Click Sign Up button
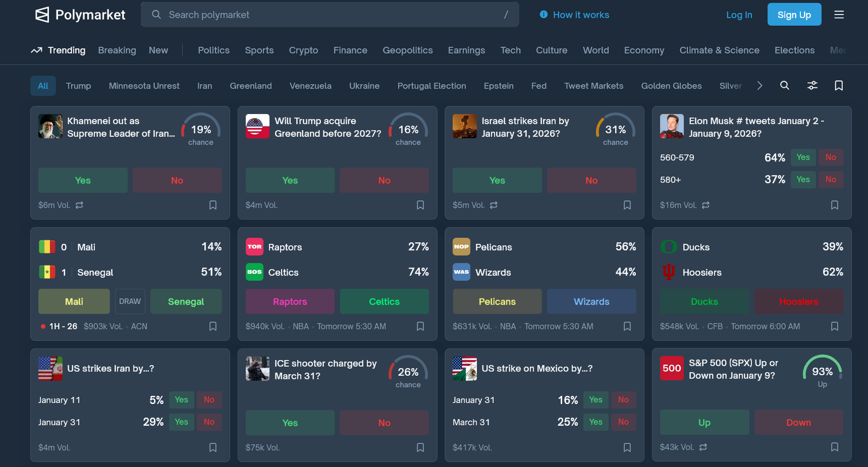Image resolution: width=868 pixels, height=467 pixels. (794, 15)
